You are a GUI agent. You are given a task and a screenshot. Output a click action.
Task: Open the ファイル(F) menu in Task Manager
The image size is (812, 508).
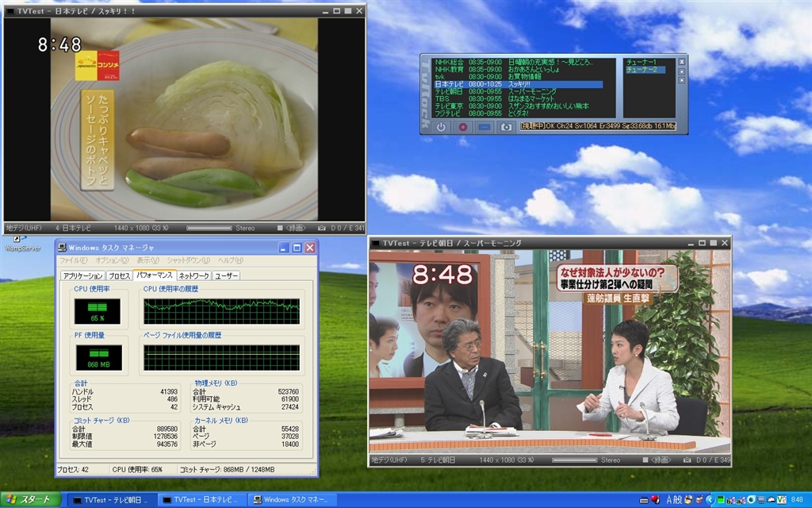(74, 260)
